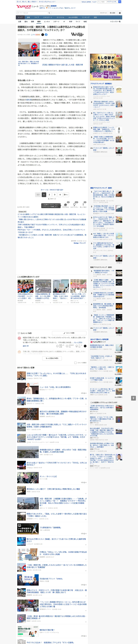This screenshot has width=138, height=644.
Task: Select the 速報 tab
Action: [x=28, y=17]
